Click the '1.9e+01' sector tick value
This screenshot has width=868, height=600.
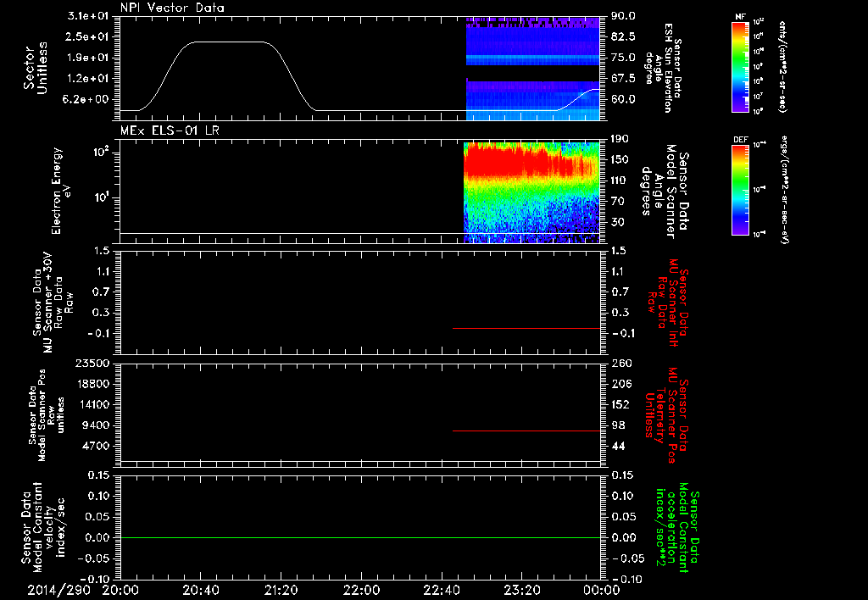88,58
